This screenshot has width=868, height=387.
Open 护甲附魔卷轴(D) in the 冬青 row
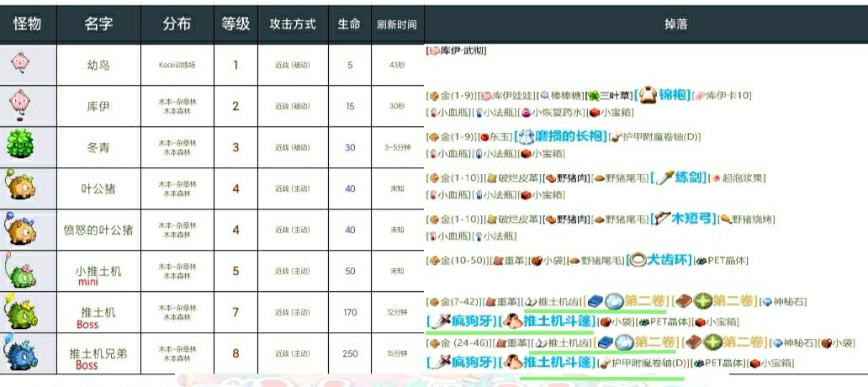click(656, 137)
